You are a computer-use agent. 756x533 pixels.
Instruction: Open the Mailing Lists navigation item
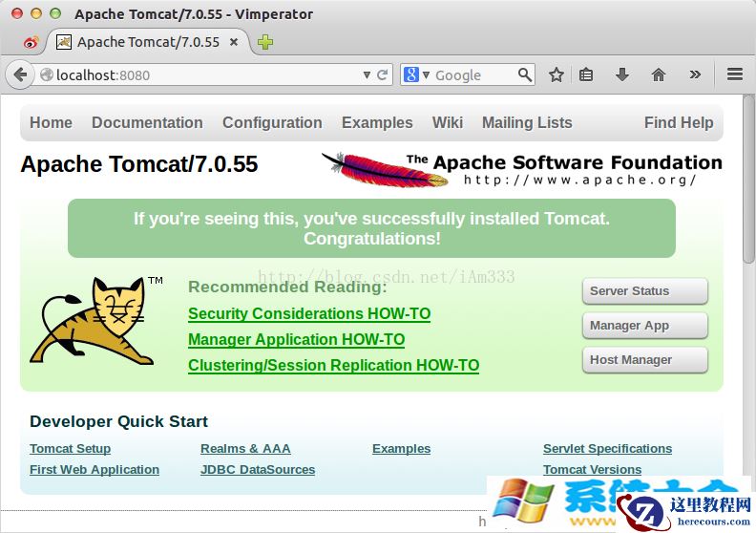tap(527, 122)
